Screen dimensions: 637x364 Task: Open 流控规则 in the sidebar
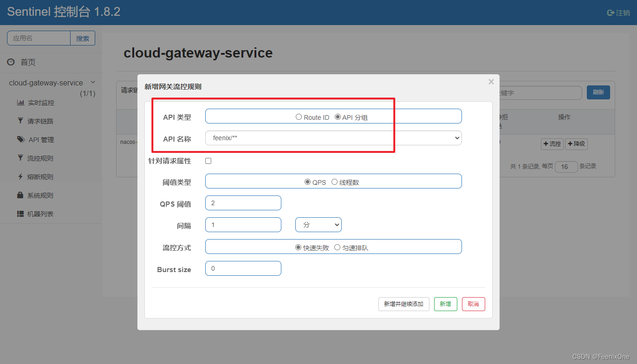point(40,158)
